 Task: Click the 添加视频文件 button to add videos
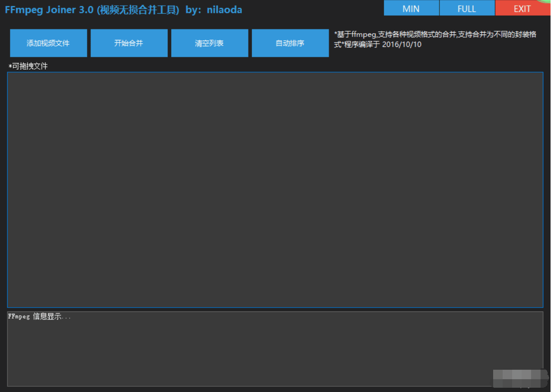48,43
